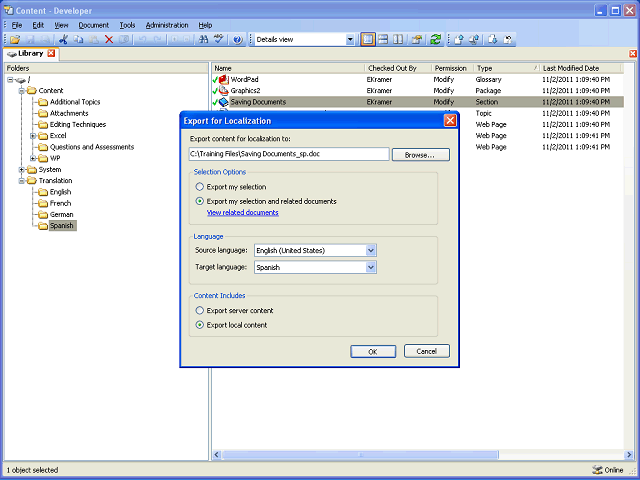This screenshot has height=480, width=640.
Task: Sort by the Type column header
Action: point(505,68)
